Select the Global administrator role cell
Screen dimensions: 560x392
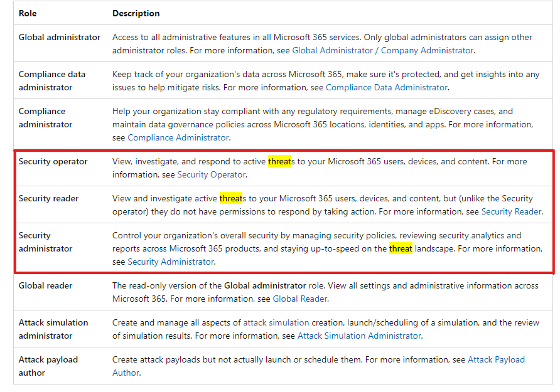pos(59,37)
